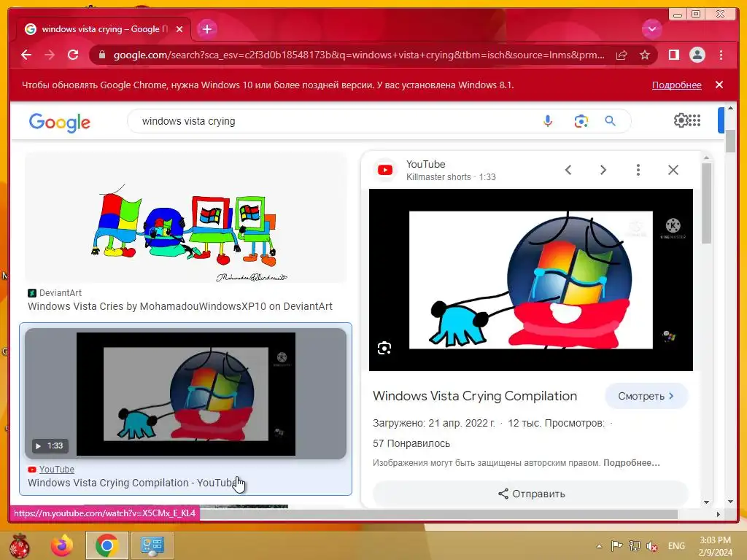Switch input language via ENG indicator

[676, 545]
